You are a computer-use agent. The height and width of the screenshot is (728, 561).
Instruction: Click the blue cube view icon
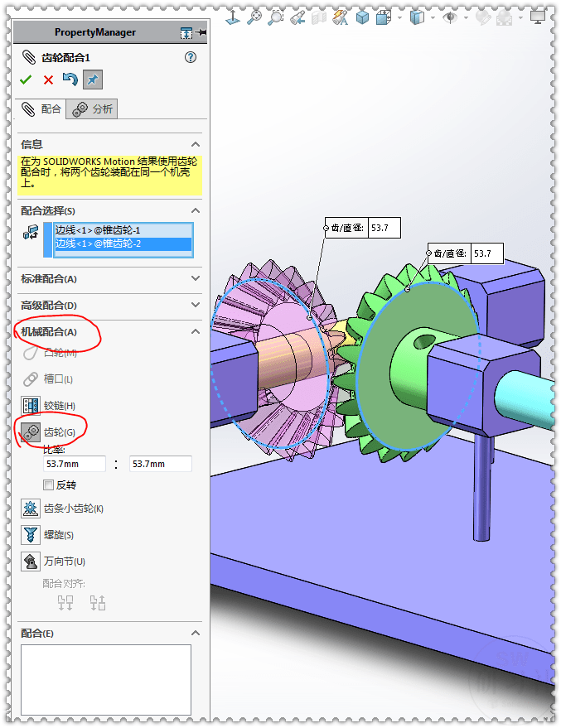362,17
